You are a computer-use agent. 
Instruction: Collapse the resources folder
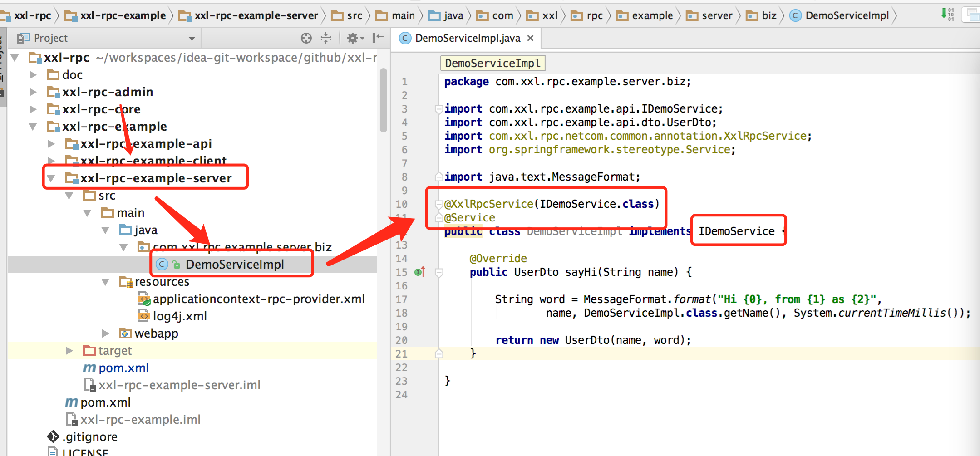pos(106,282)
